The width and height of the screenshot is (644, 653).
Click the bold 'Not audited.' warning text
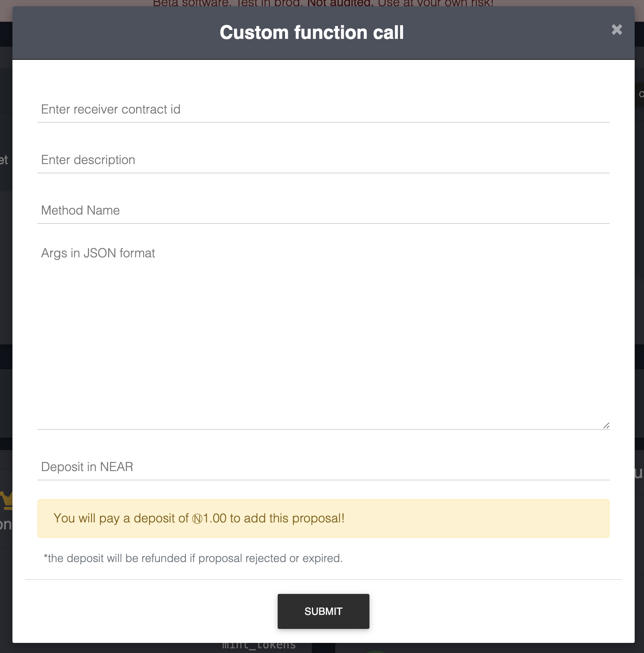pyautogui.click(x=340, y=3)
